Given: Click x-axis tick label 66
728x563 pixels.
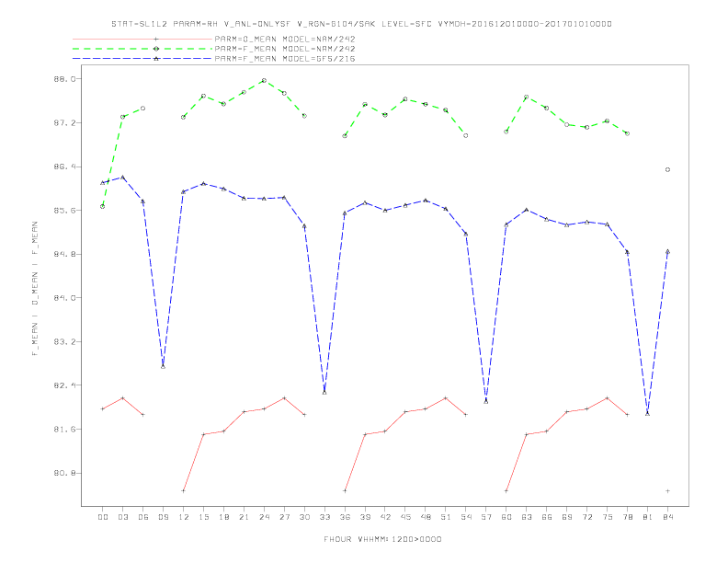Looking at the screenshot, I should click(x=547, y=517).
